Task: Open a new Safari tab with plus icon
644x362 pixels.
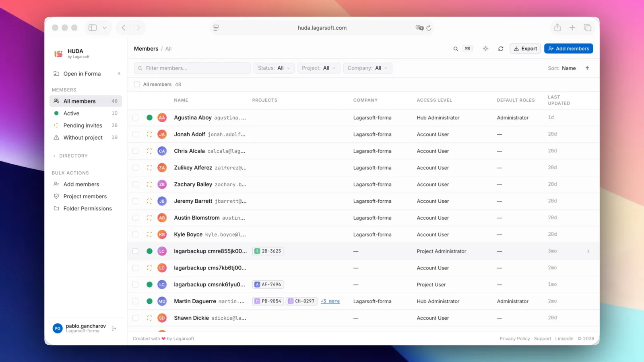Action: pos(572,27)
